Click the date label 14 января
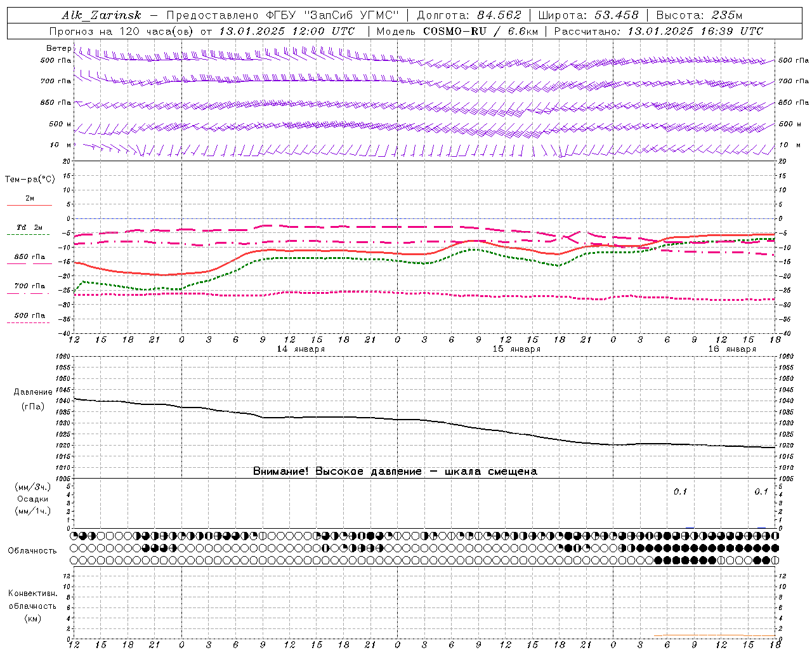 point(301,349)
